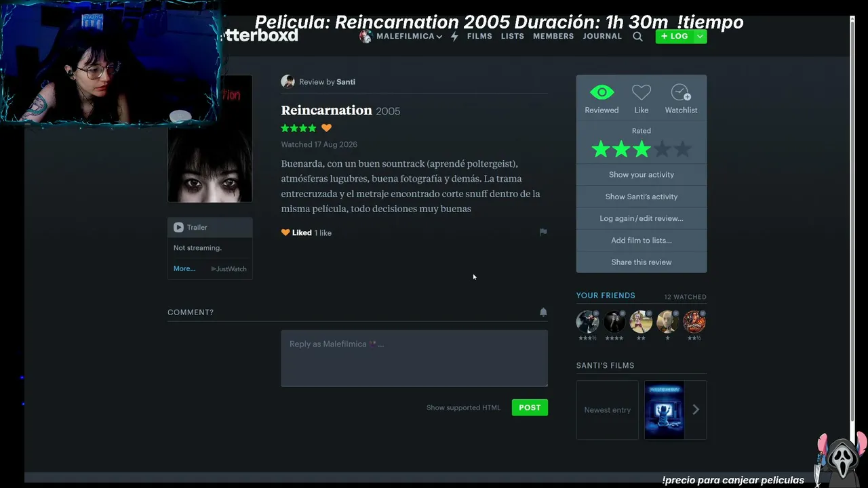Open the dropdown arrow beside the Log button
Viewport: 868px width, 488px height.
(700, 37)
